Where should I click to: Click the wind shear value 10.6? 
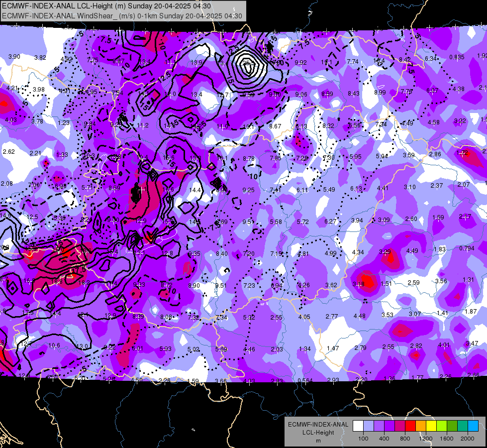54,345
